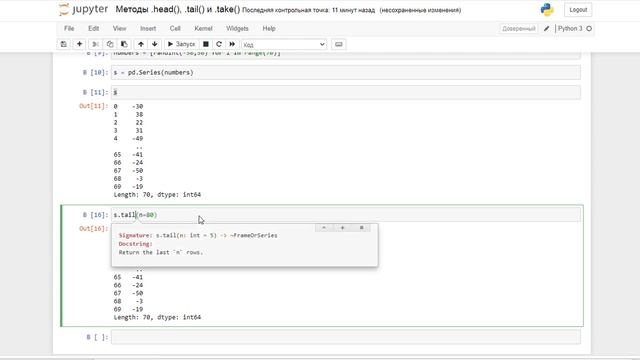Open tooltip in pager with plus button
Viewport: 640px width, 360px height.
point(342,228)
